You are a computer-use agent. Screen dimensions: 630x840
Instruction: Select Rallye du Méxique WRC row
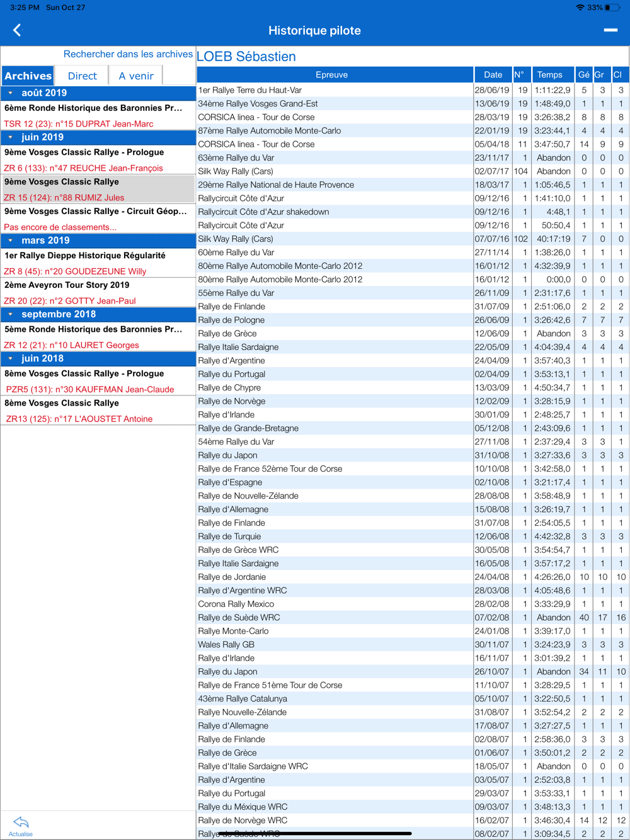413,807
